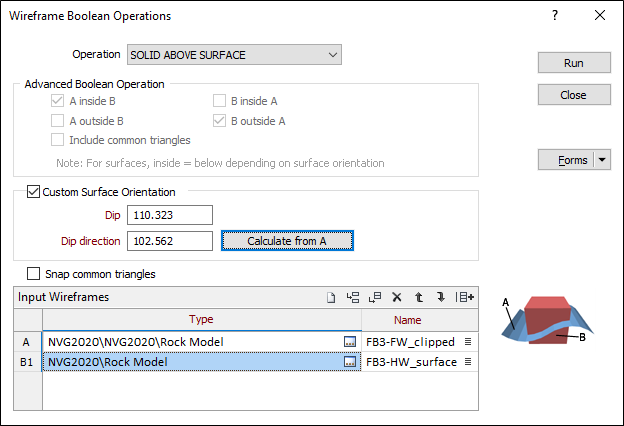Click the Calculate from A button
The image size is (624, 426).
(287, 241)
